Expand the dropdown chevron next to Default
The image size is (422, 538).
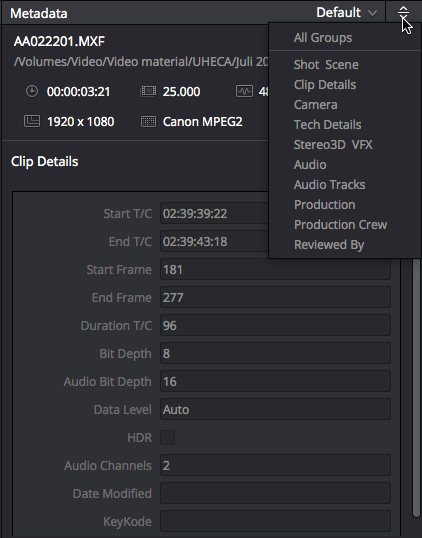(372, 13)
